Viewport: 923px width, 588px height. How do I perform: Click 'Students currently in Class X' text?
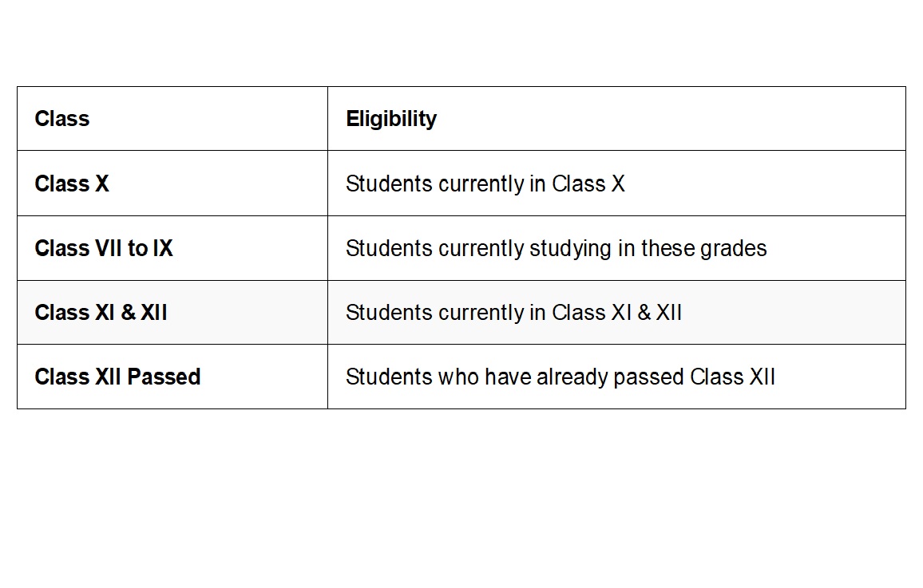pyautogui.click(x=485, y=184)
